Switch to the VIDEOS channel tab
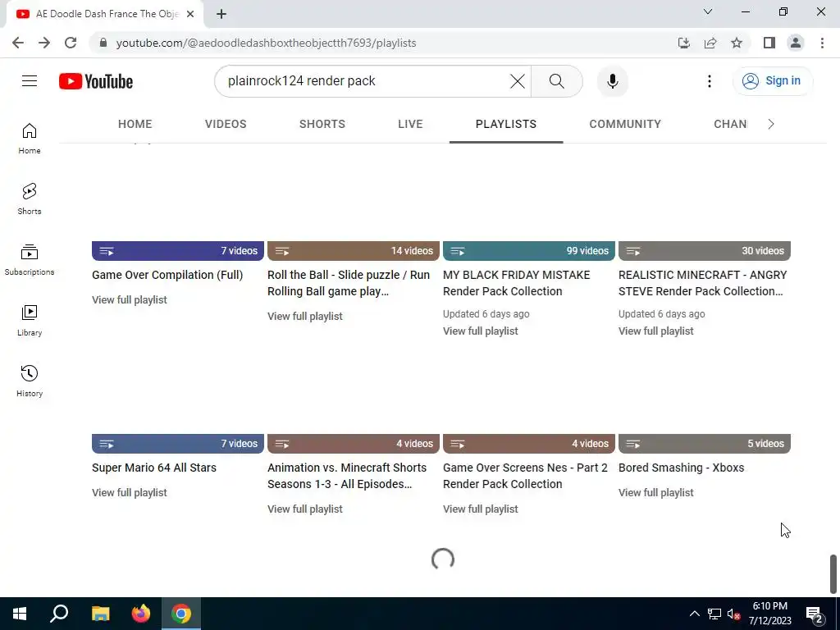The width and height of the screenshot is (840, 630). (226, 125)
